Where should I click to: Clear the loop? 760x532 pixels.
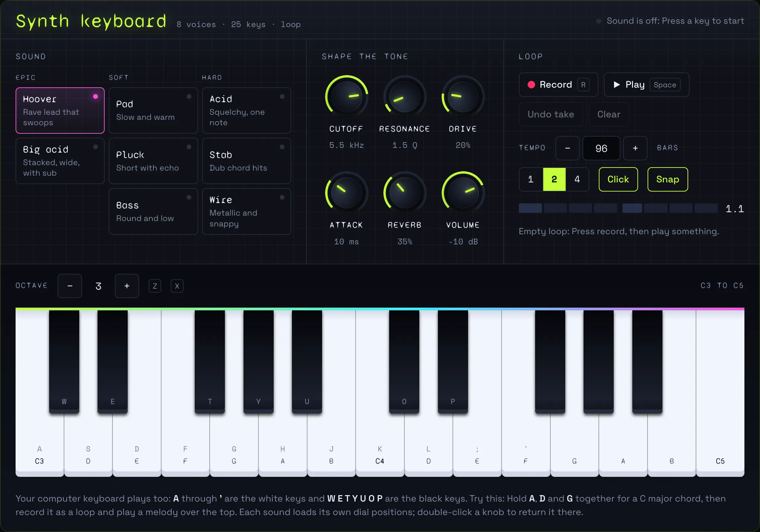(x=609, y=114)
